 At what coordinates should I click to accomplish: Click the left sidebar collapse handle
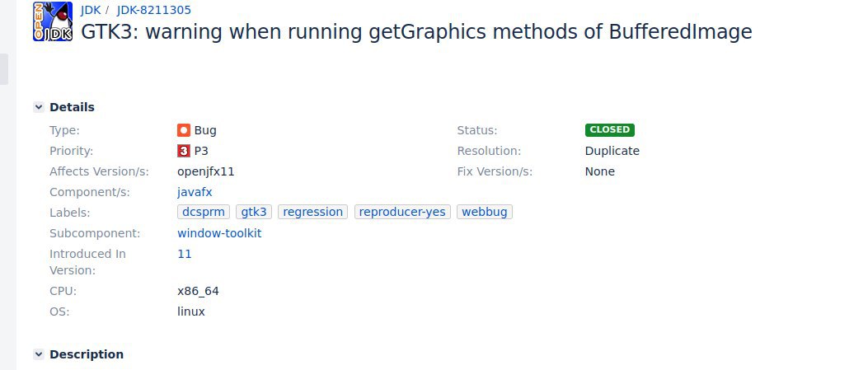4,69
